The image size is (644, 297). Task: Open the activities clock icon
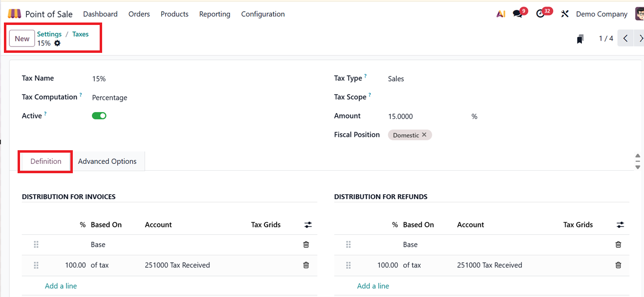coord(540,14)
